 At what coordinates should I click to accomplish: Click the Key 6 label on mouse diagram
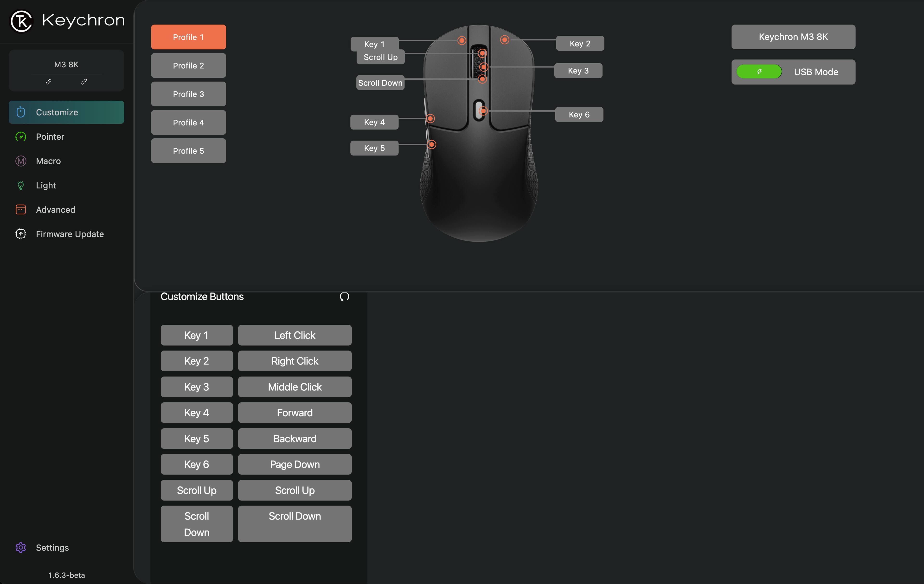(579, 114)
